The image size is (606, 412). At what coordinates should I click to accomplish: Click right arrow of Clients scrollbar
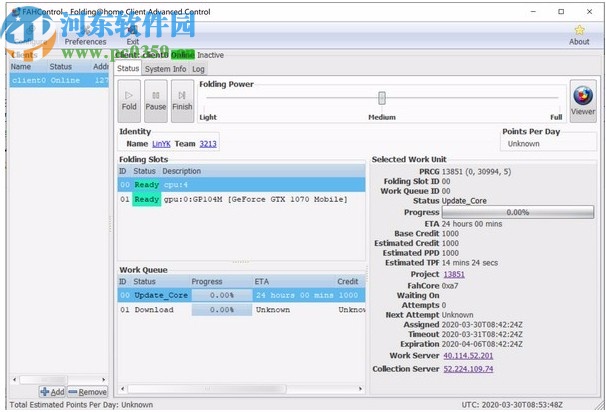[103, 380]
